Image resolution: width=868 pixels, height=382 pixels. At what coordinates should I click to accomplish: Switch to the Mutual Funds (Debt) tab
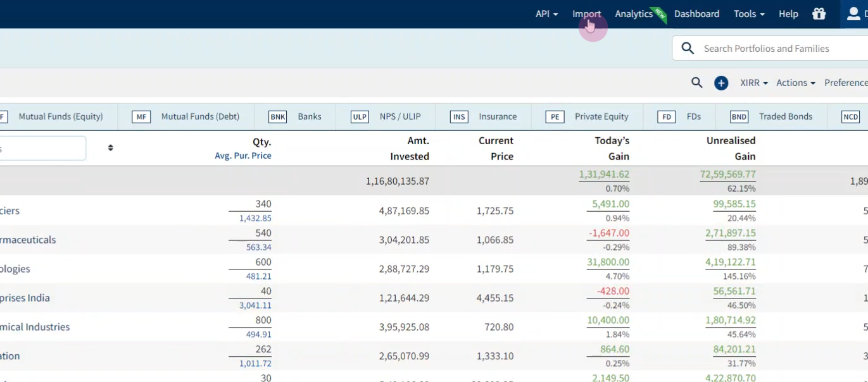click(200, 117)
